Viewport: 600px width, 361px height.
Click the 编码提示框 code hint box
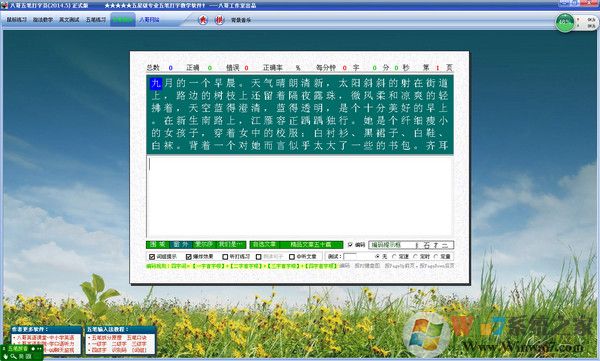click(x=411, y=245)
